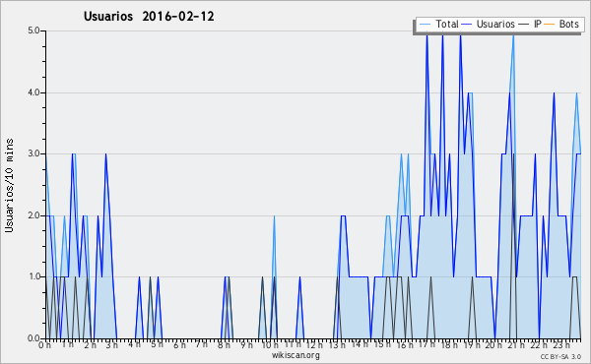Click the x-axis label '19 h'

pos(471,344)
